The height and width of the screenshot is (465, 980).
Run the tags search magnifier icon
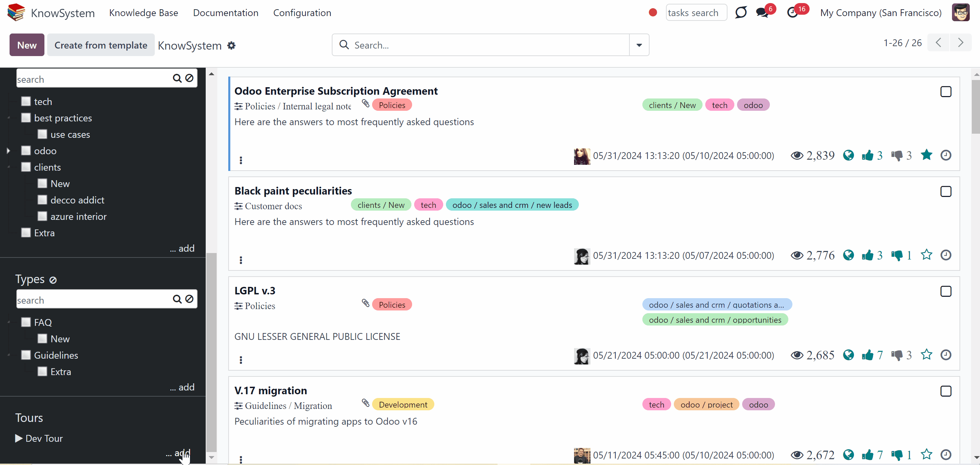(177, 78)
